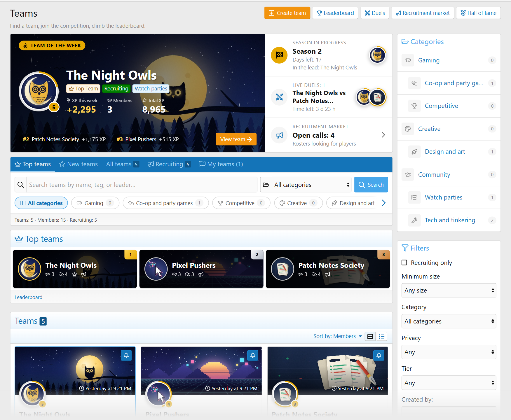
Task: Click the gamepad icon beside Gaming category
Action: click(x=408, y=60)
